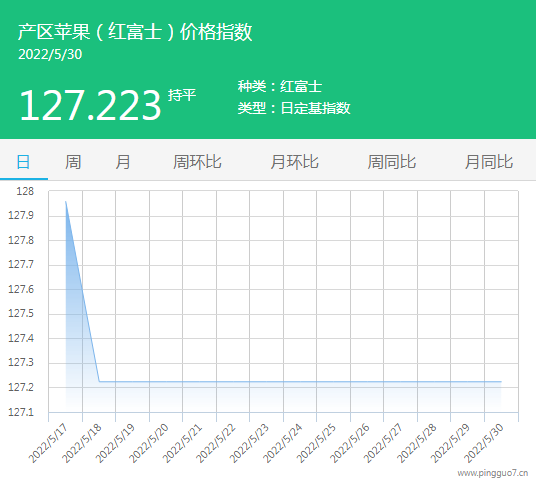Click the 2022/5/27 x-axis label
The height and width of the screenshot is (483, 536).
tap(383, 443)
